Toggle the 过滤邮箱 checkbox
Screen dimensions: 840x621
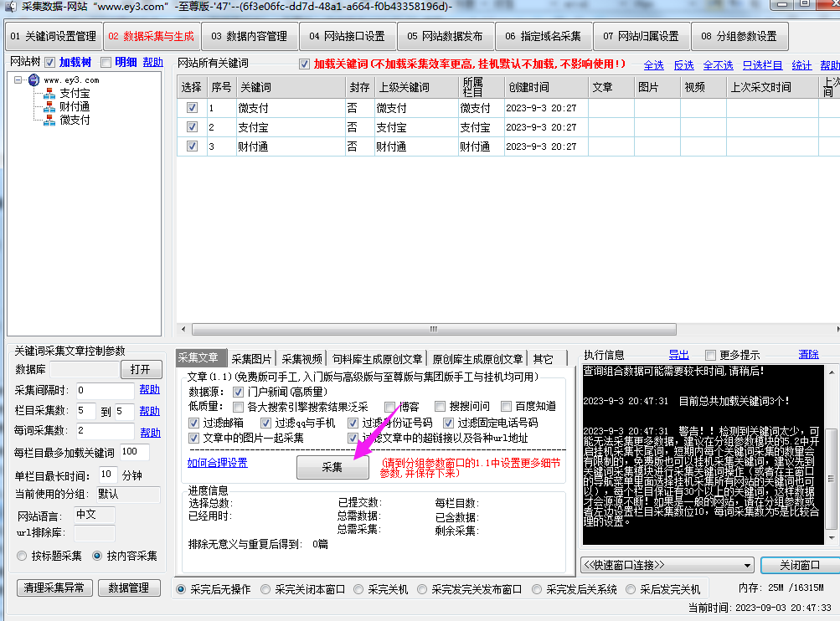coord(194,423)
